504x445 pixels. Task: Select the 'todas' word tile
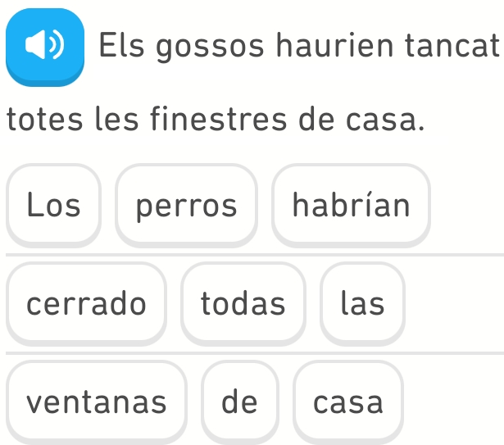point(243,303)
